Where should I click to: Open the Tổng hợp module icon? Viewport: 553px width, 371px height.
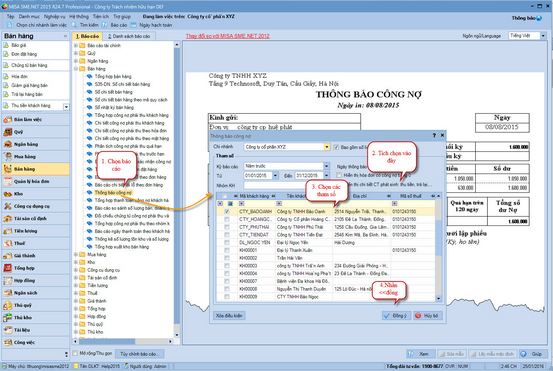coord(8,268)
